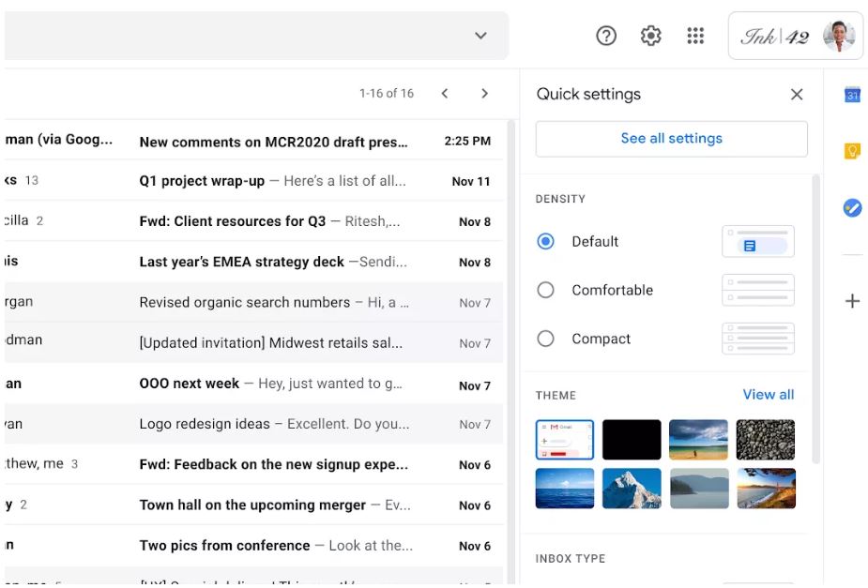Select the Comfortable density radio button
The height and width of the screenshot is (588, 868).
click(546, 290)
